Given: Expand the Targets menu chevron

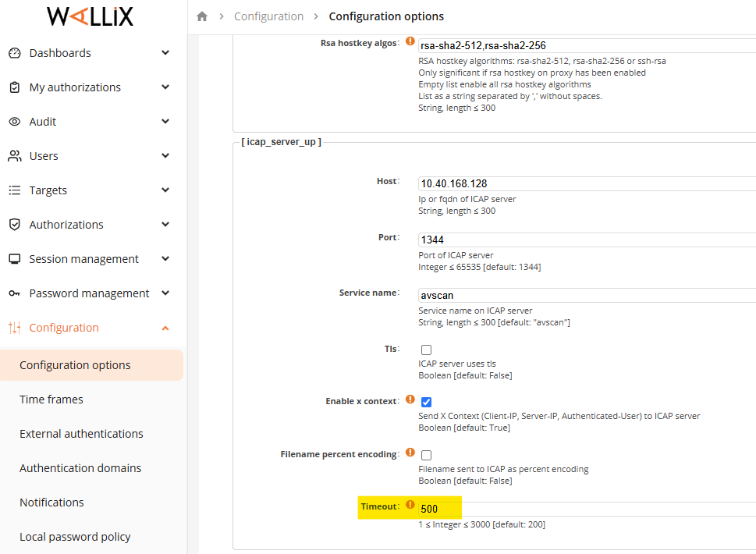Looking at the screenshot, I should coord(165,190).
